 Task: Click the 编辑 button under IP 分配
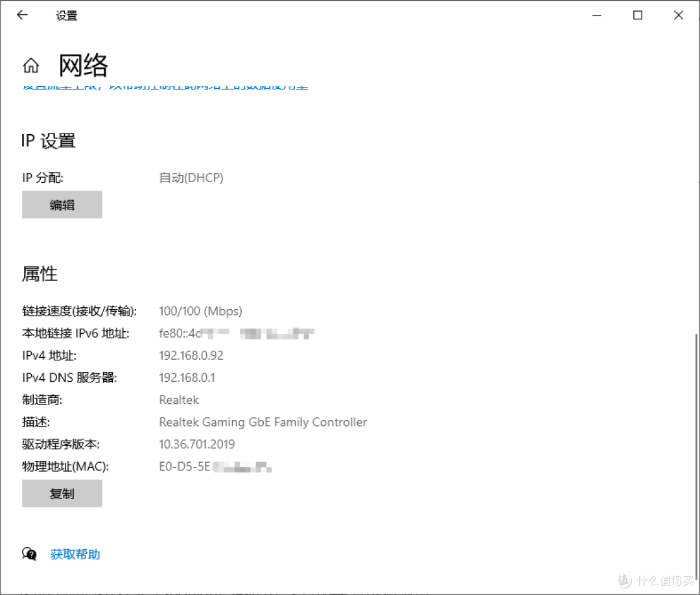[x=62, y=205]
